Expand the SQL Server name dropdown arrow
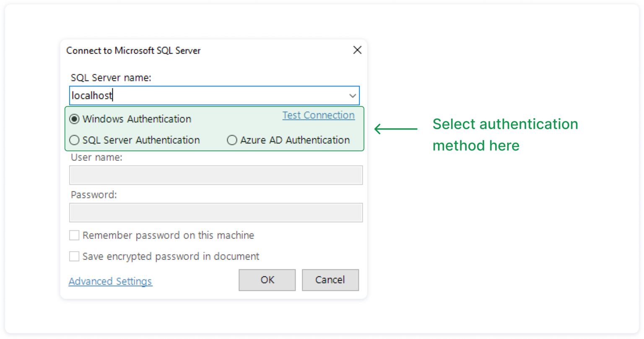 click(x=352, y=96)
